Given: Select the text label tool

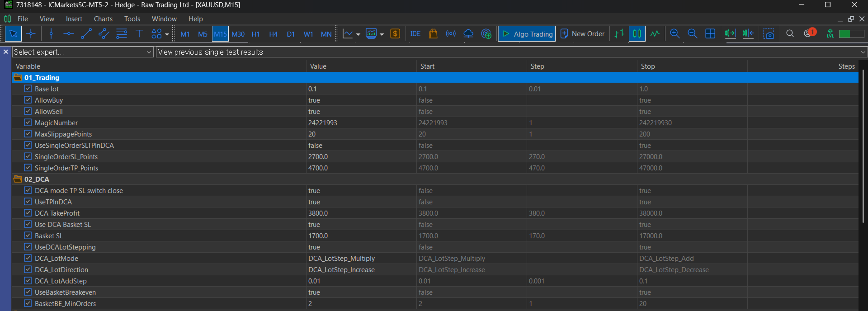Looking at the screenshot, I should pyautogui.click(x=139, y=34).
